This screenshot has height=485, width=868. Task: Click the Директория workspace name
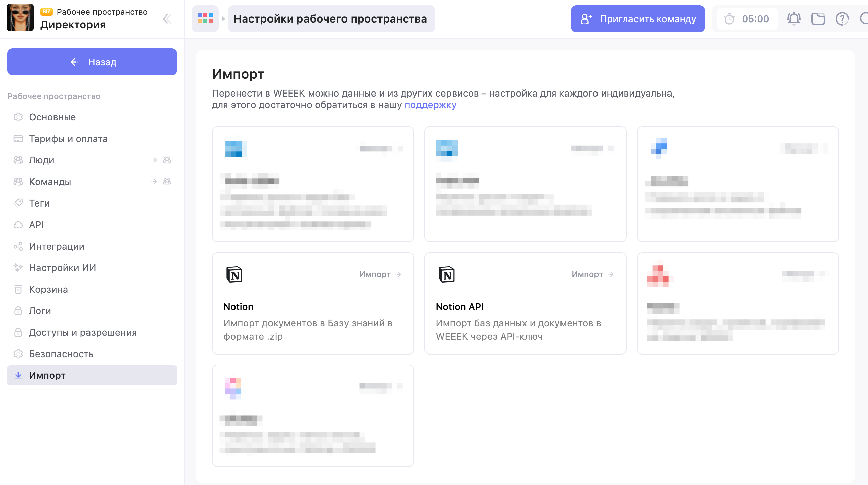coord(73,25)
